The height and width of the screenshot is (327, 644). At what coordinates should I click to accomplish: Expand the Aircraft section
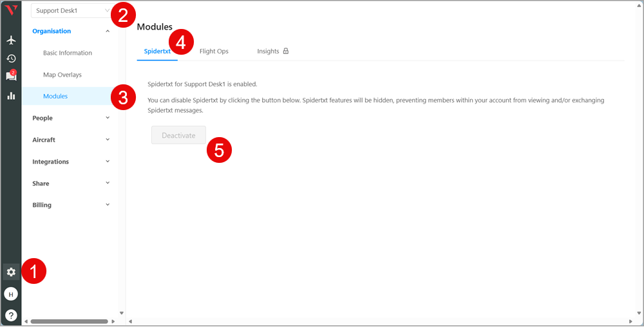pos(71,140)
